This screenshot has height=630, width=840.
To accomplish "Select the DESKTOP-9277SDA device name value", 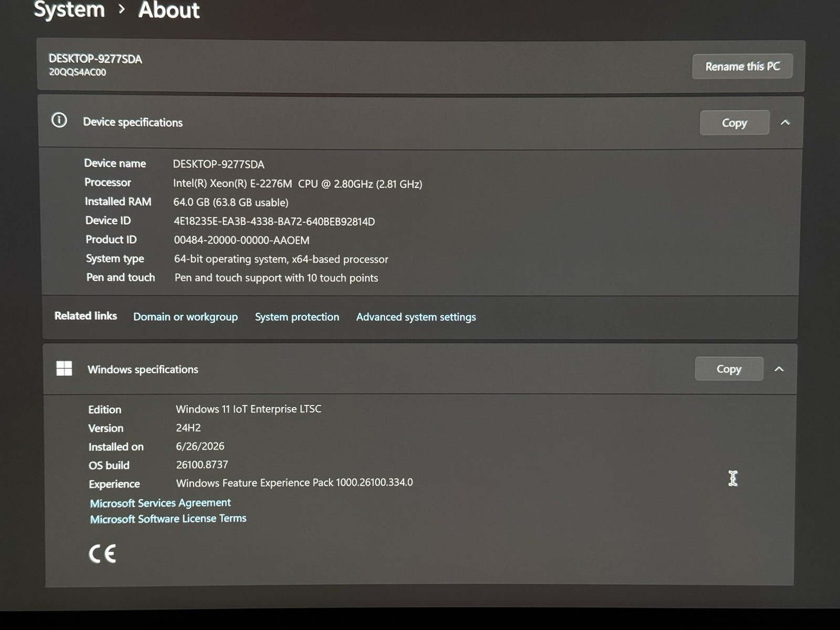I will pos(218,164).
